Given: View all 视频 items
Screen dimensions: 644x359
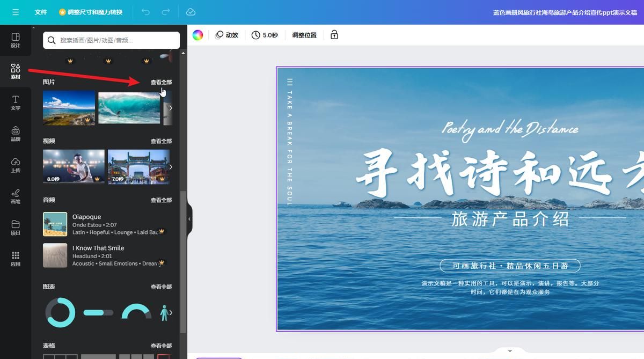Looking at the screenshot, I should point(161,141).
